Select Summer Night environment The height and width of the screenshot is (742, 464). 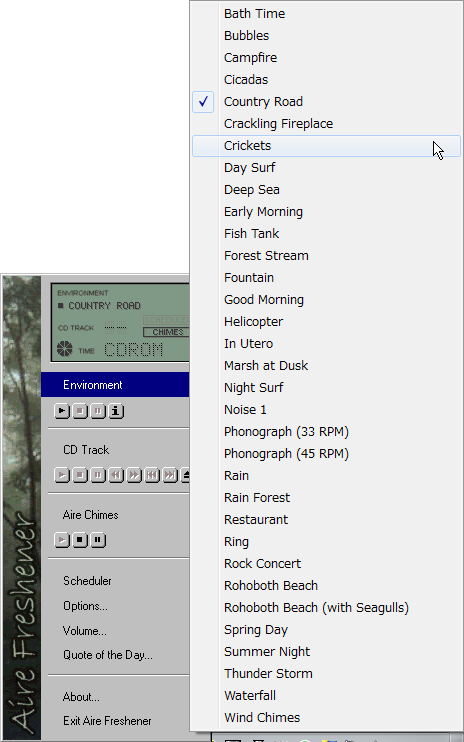(x=326, y=652)
